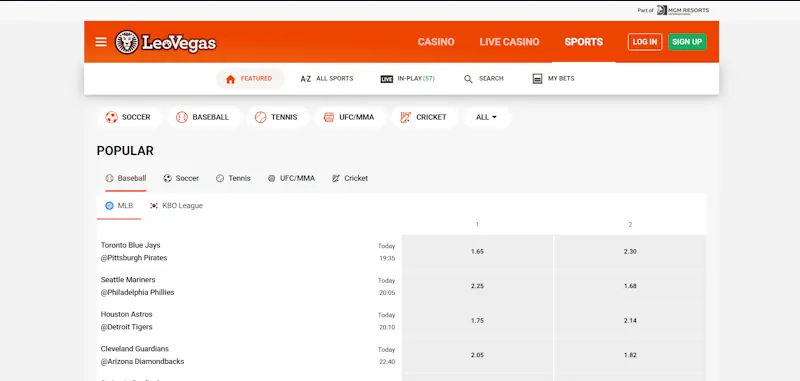Click the UFC/MMA glove icon chip
Viewport: 800px width, 381px height.
tap(329, 117)
